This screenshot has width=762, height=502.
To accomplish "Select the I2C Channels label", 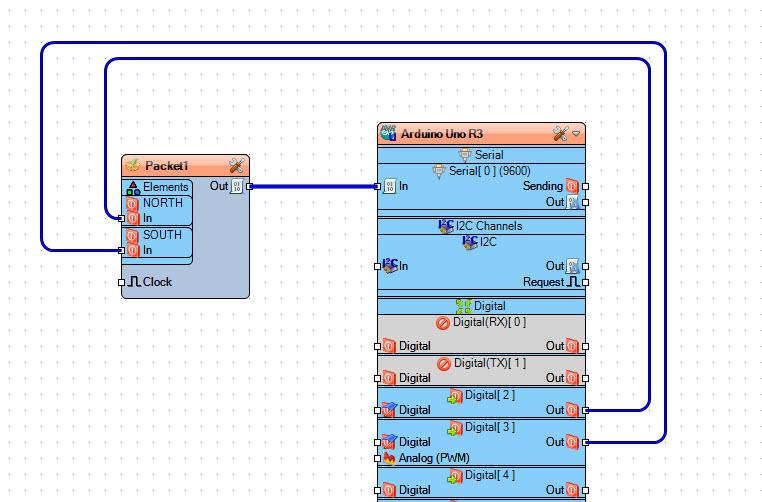I will 489,226.
